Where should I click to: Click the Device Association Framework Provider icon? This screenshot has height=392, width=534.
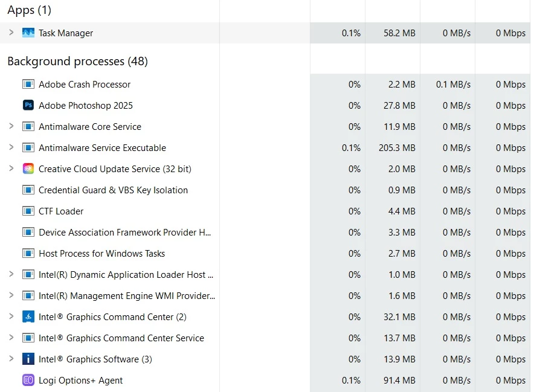coord(28,232)
